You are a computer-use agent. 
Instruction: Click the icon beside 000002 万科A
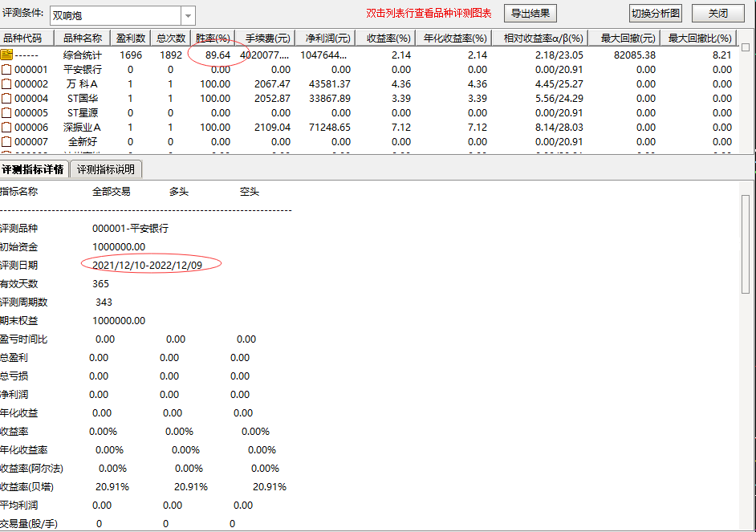click(6, 83)
